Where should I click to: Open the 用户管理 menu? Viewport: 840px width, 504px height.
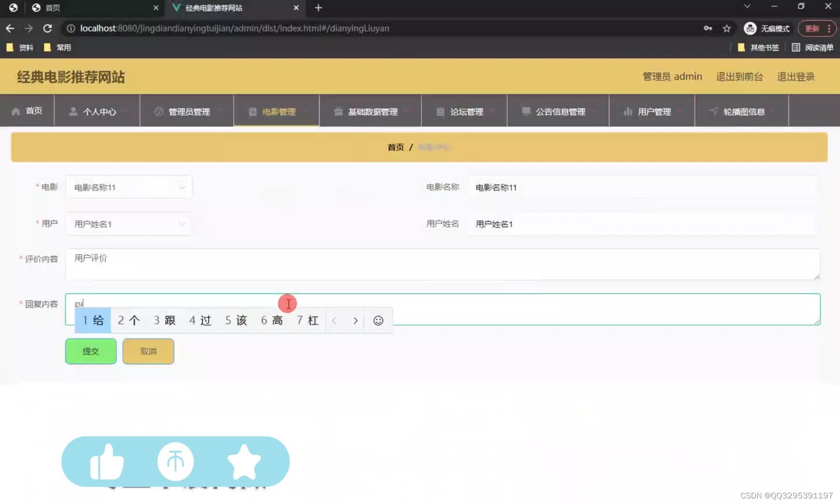pyautogui.click(x=652, y=112)
